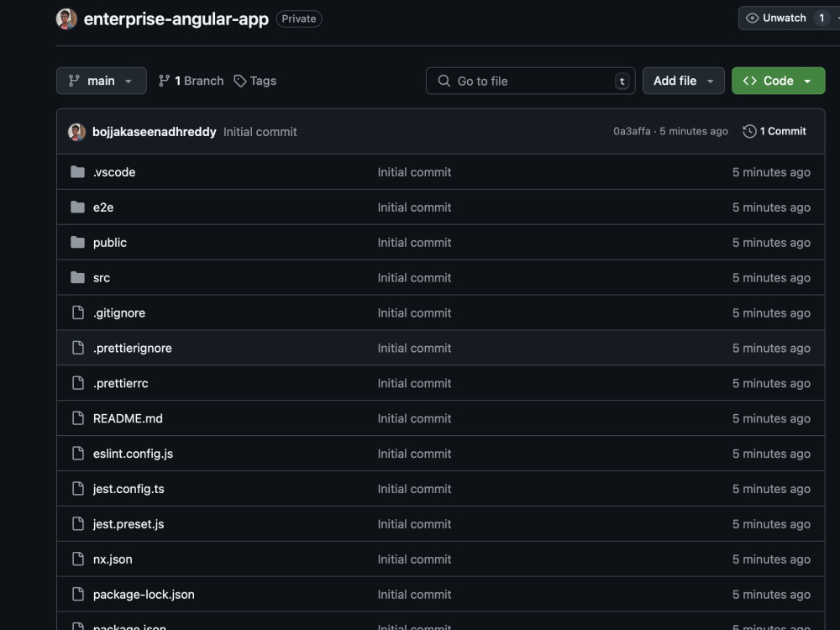The height and width of the screenshot is (630, 840).
Task: Open the src folder
Action: pyautogui.click(x=102, y=277)
